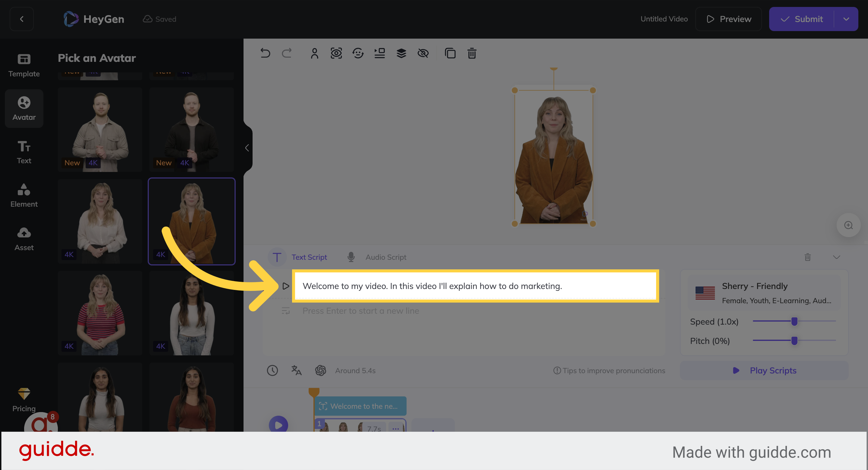Collapse the avatar picker panel
Screen dimensions: 868x470
(x=247, y=148)
